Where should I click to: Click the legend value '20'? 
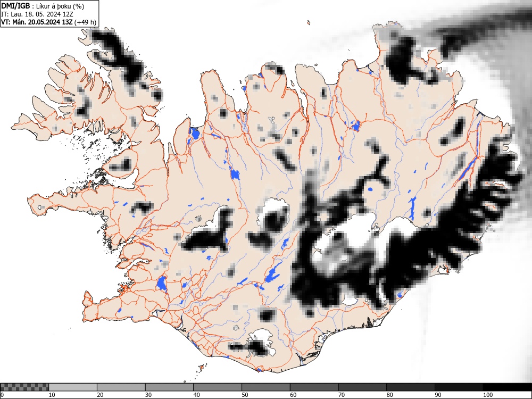pyautogui.click(x=100, y=395)
